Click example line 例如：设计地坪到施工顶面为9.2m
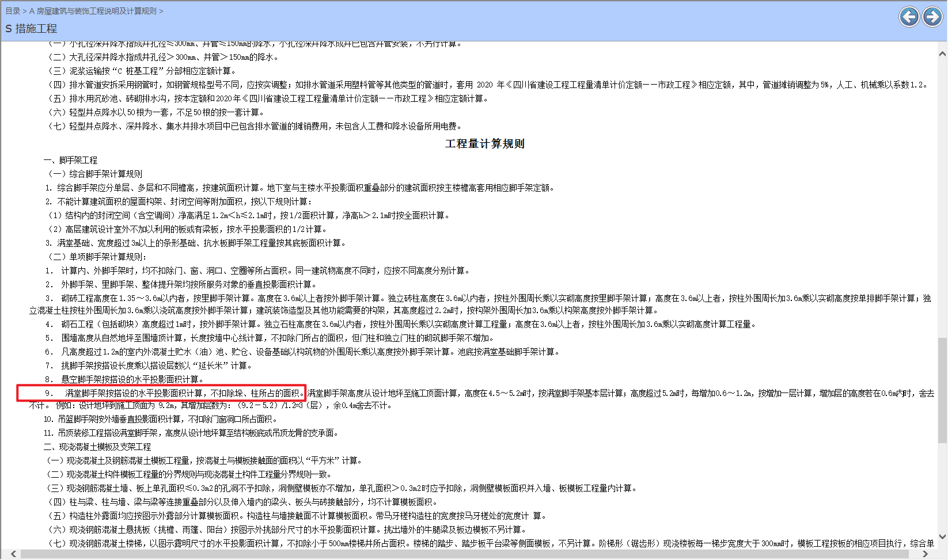 [225, 405]
